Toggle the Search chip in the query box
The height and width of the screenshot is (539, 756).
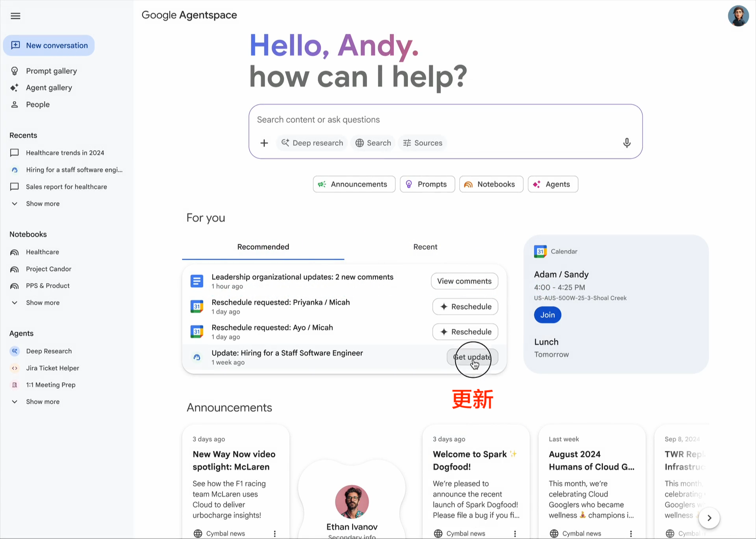click(373, 143)
